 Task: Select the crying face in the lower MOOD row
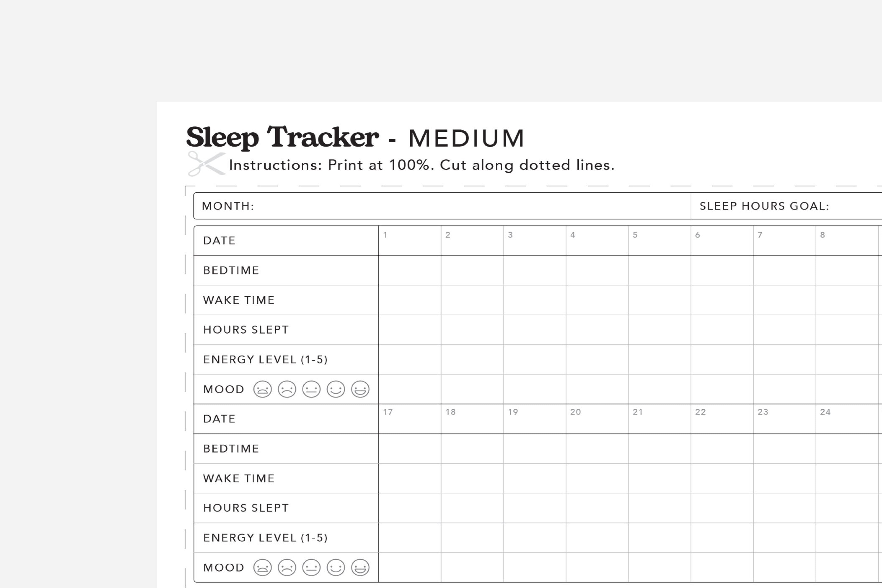pos(263,567)
